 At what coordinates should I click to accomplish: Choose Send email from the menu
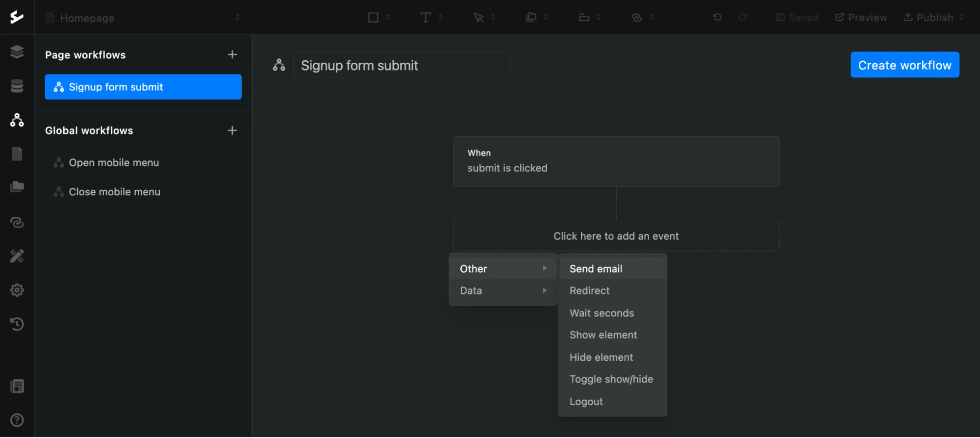[596, 269]
